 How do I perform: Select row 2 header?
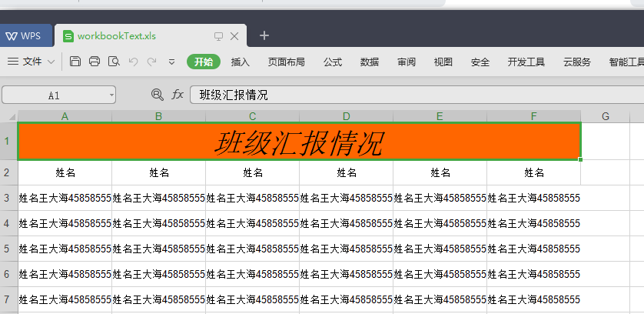pyautogui.click(x=8, y=172)
